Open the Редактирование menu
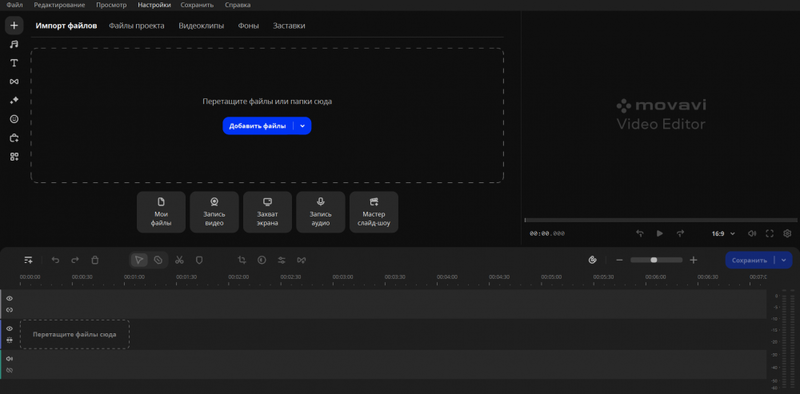Image resolution: width=800 pixels, height=394 pixels. tap(60, 5)
